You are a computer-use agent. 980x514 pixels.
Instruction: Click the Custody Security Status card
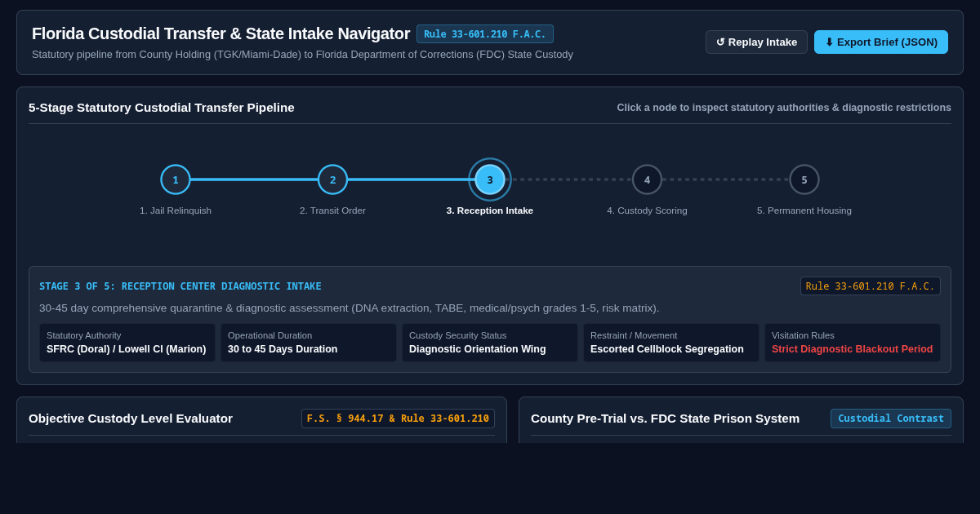click(x=490, y=343)
